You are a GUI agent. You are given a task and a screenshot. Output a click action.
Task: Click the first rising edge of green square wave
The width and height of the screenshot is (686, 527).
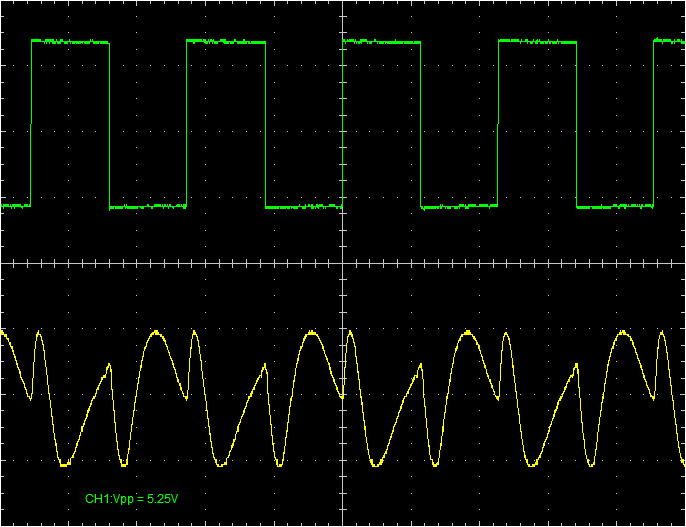(31, 125)
